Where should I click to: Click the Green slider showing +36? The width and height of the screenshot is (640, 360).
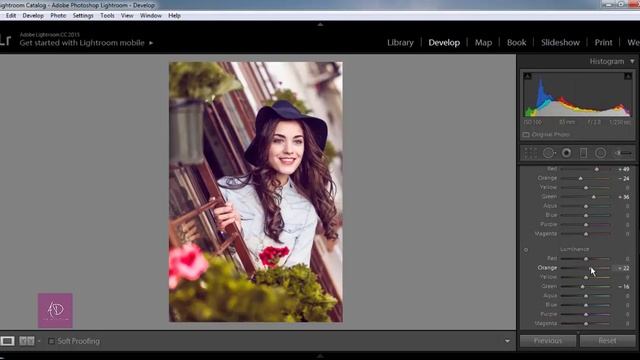pyautogui.click(x=585, y=197)
